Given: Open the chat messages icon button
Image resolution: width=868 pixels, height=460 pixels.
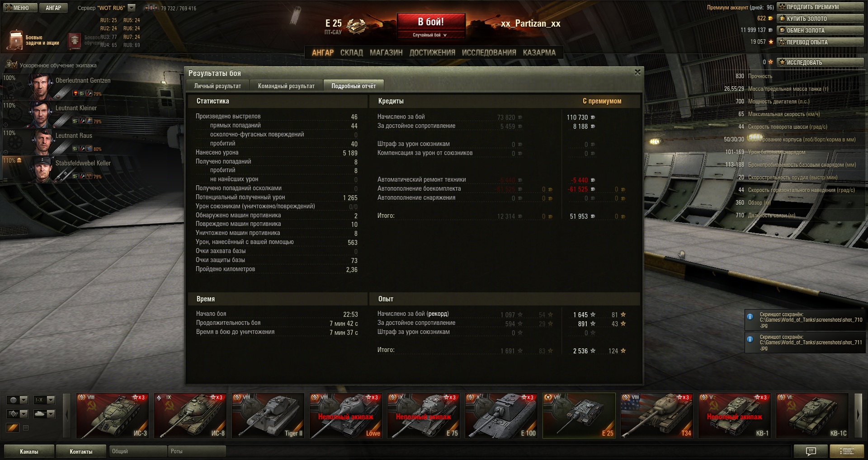Looking at the screenshot, I should (811, 451).
